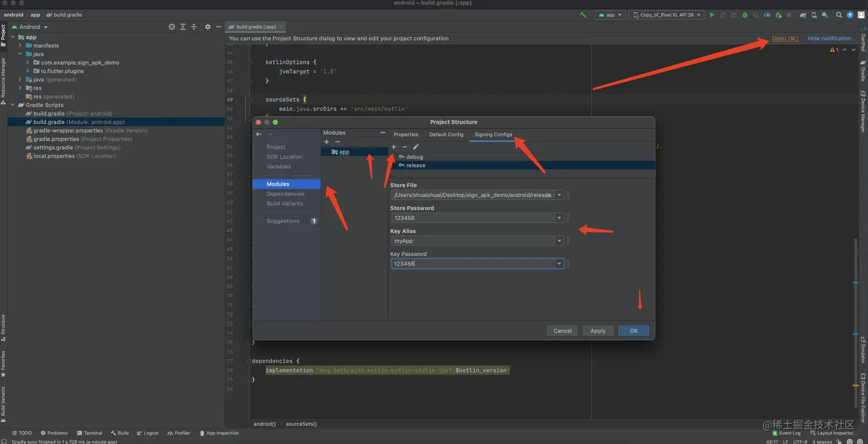This screenshot has width=868, height=444.
Task: Expand the manifests folder in project tree
Action: coord(20,45)
